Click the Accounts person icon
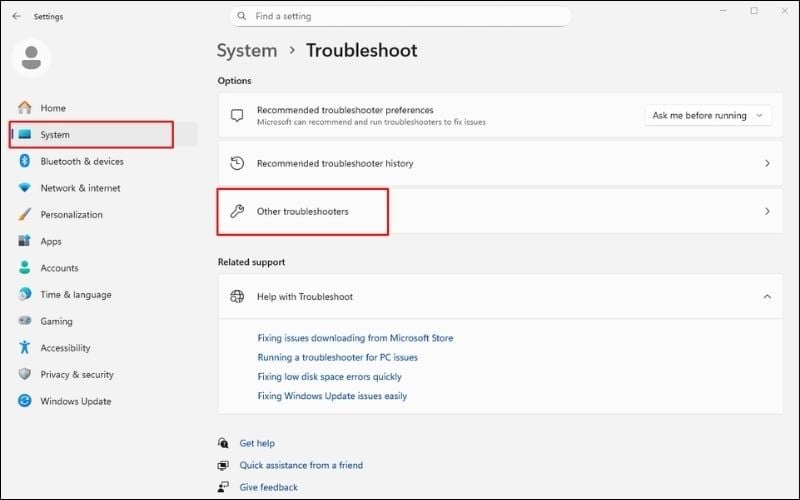Image resolution: width=800 pixels, height=500 pixels. pos(24,267)
